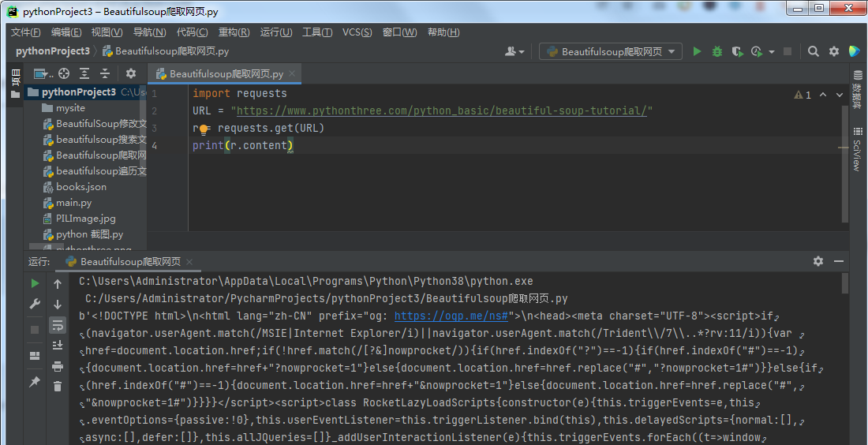The image size is (868, 445).
Task: Open the project view selector dropdown
Action: pyautogui.click(x=43, y=73)
